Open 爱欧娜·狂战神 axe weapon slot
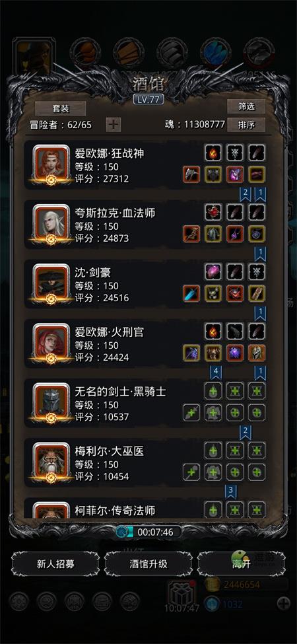 pos(191,174)
